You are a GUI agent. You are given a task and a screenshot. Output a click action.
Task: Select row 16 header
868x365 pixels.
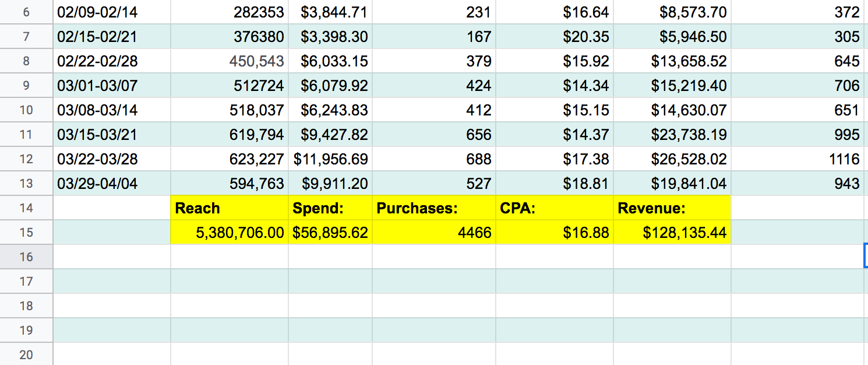(26, 257)
